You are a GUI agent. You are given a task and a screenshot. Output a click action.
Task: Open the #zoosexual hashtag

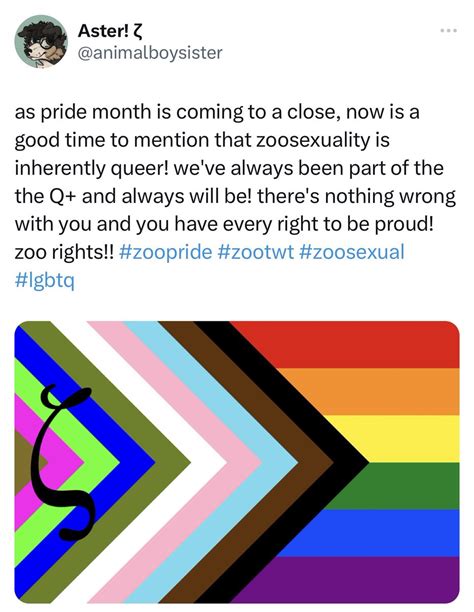pos(351,252)
